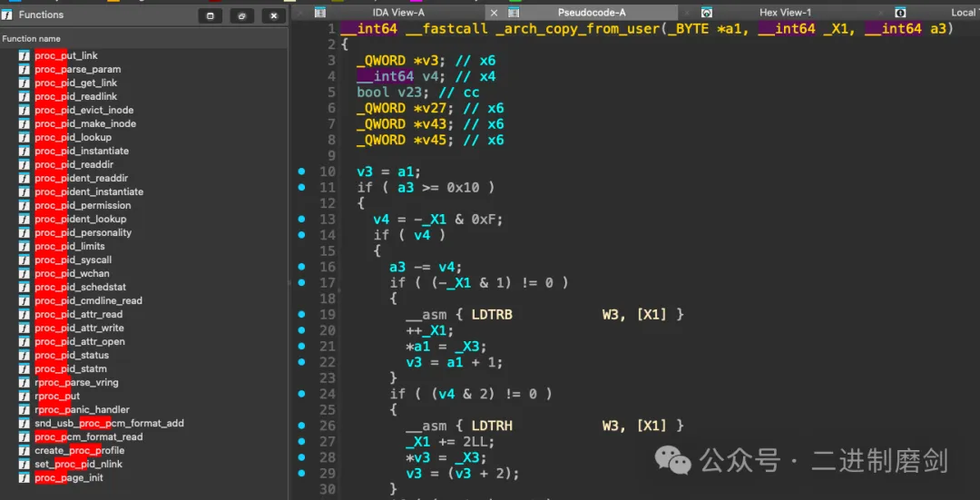Toggle breakpoint dot on line 10
Viewport: 980px width, 500px height.
click(301, 172)
